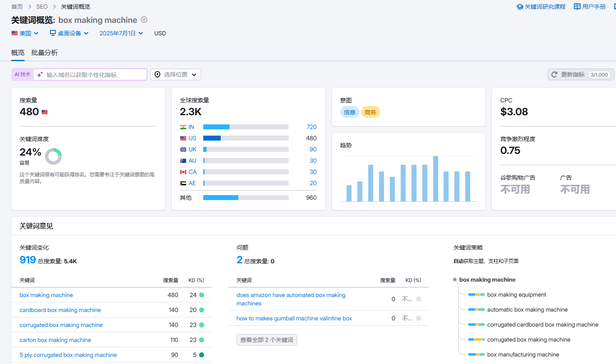Open the 2025年7月1日 date dropdown

pos(121,33)
